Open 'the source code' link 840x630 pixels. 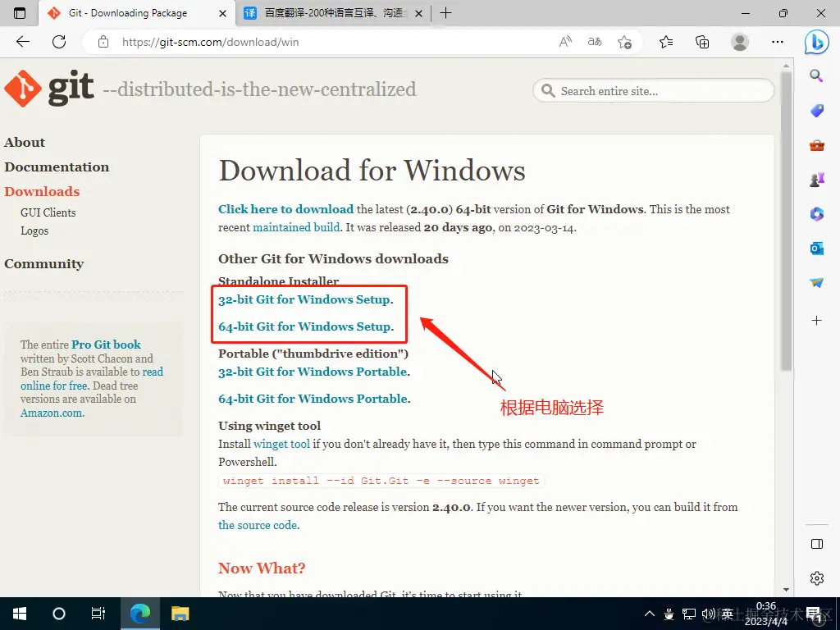258,526
